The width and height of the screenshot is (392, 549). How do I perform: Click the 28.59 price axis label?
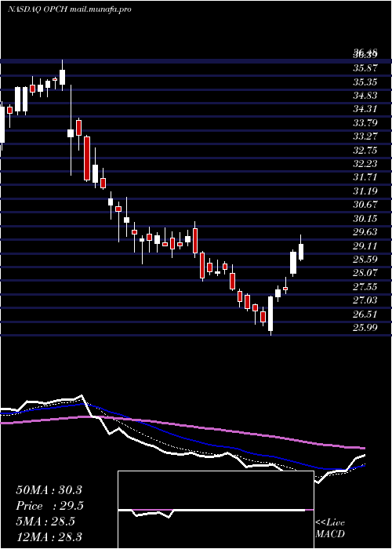click(x=365, y=260)
